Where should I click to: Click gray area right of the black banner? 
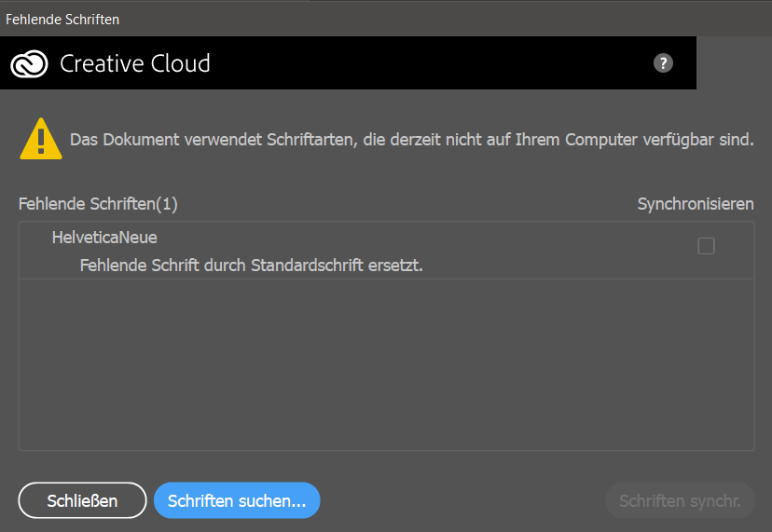(x=734, y=63)
